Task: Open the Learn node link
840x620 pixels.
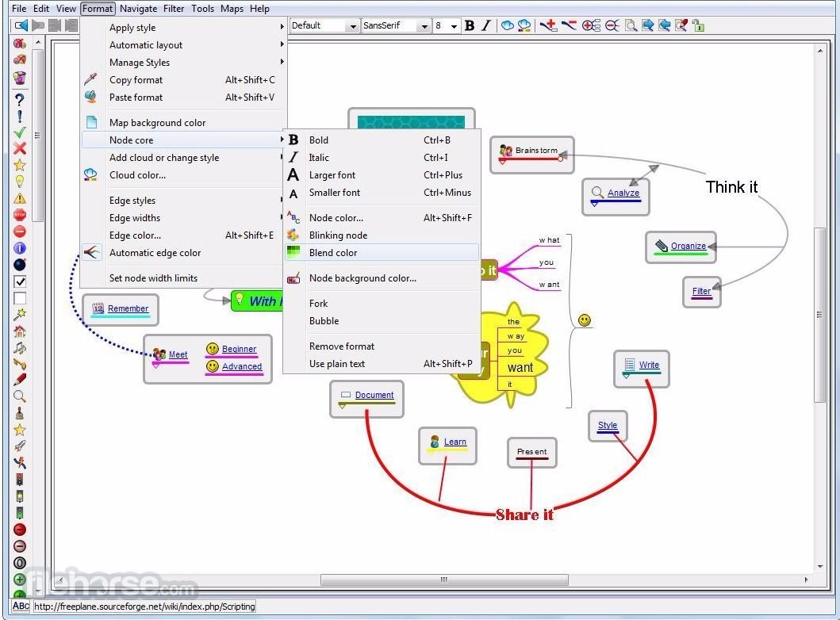Action: pos(455,442)
